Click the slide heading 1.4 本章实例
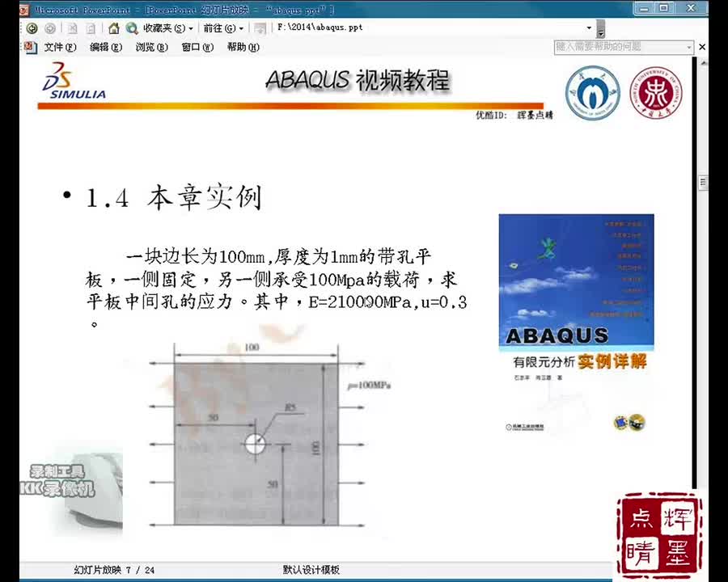 [x=175, y=197]
